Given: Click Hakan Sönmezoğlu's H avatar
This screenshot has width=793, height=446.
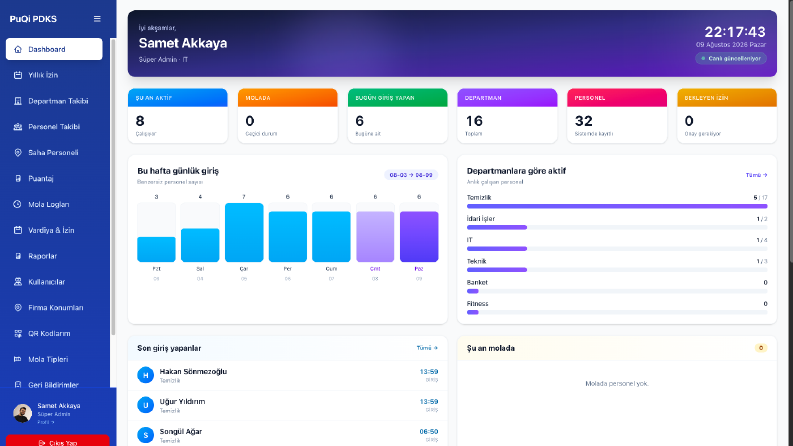Looking at the screenshot, I should (x=145, y=375).
